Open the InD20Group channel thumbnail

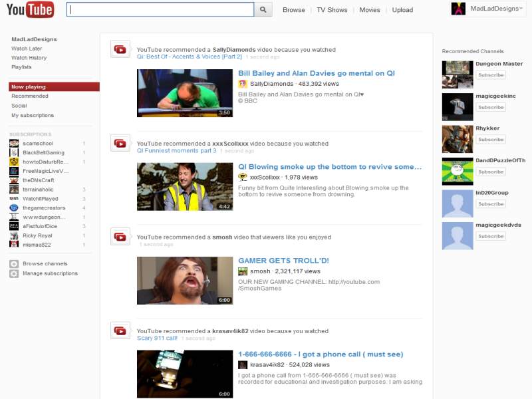(458, 203)
